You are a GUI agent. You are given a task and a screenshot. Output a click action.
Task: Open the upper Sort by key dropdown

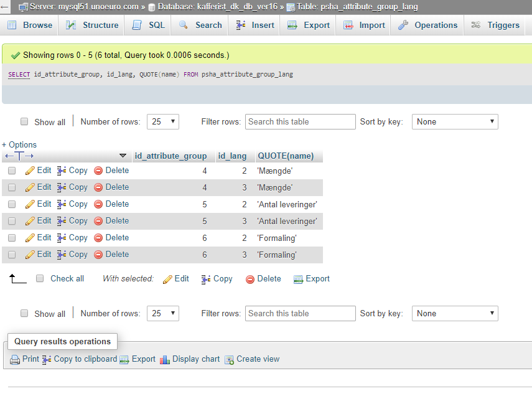coord(455,121)
